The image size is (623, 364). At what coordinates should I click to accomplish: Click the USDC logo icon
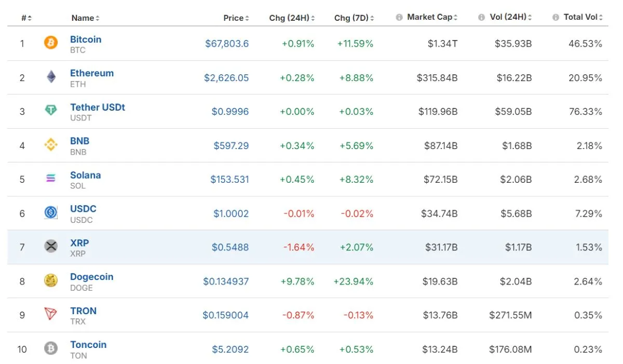(51, 213)
